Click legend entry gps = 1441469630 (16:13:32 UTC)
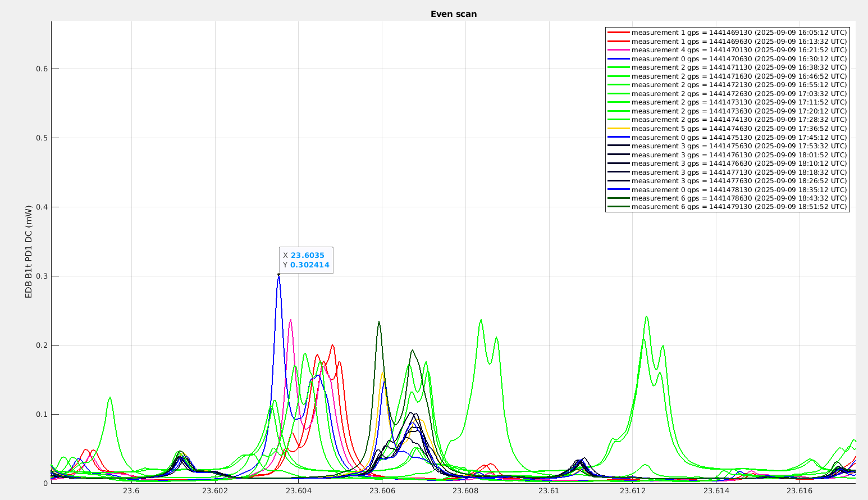This screenshot has width=868, height=500. 727,42
